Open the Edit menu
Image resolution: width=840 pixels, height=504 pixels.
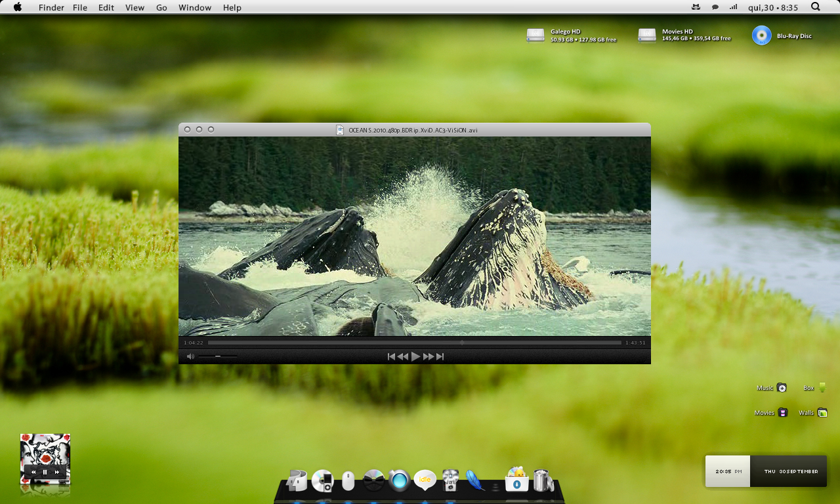(x=106, y=7)
